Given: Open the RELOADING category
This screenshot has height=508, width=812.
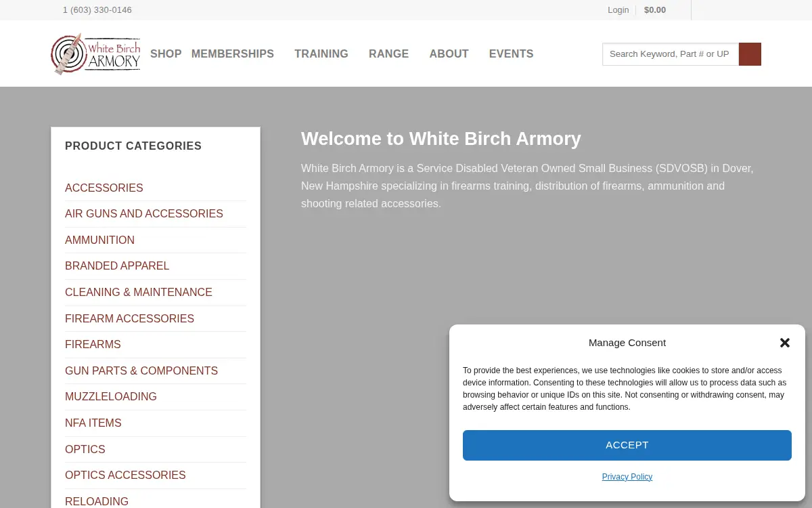Looking at the screenshot, I should pyautogui.click(x=97, y=501).
